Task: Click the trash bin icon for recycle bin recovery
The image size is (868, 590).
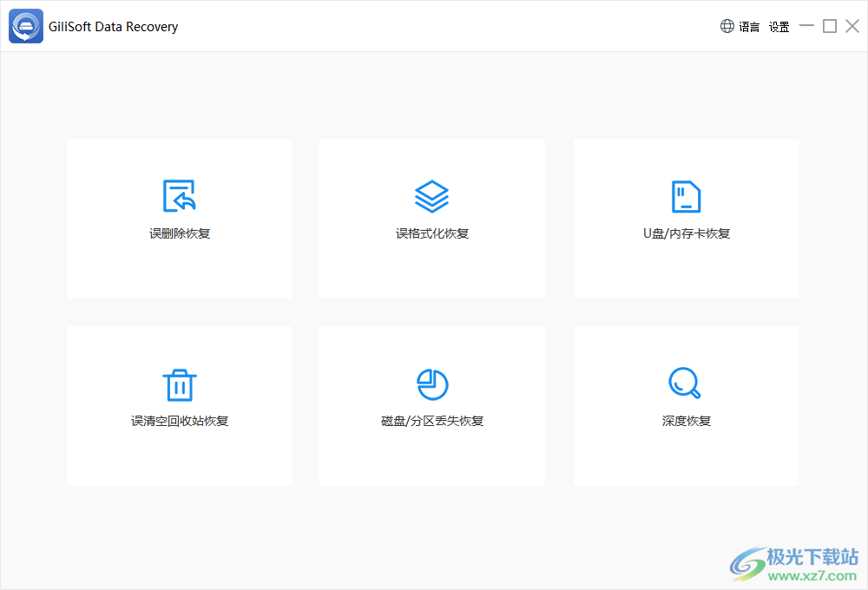Action: [179, 383]
